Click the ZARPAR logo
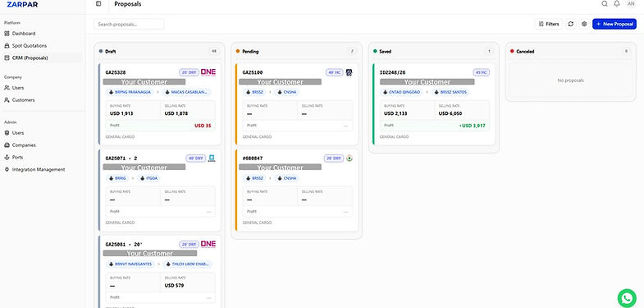 [x=22, y=5]
